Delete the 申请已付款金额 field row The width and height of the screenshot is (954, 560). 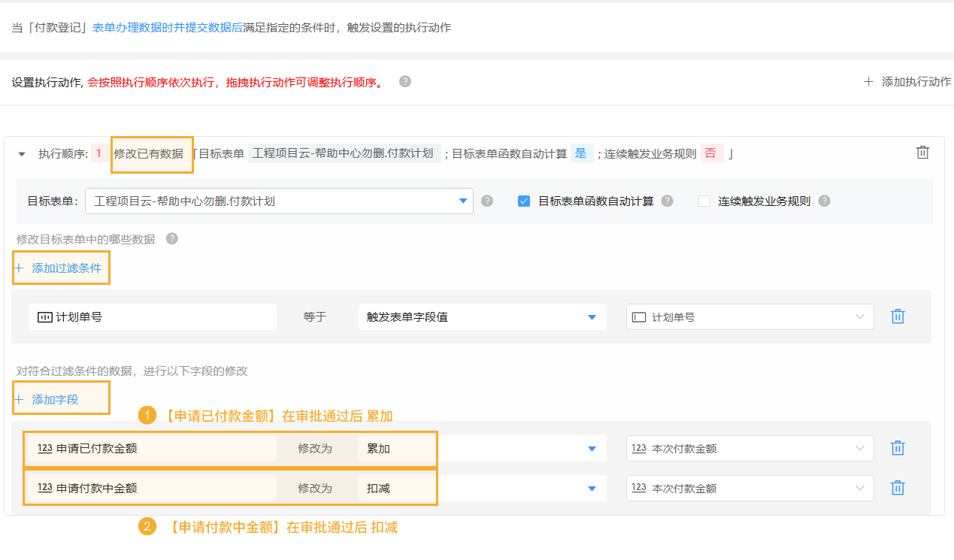[897, 448]
